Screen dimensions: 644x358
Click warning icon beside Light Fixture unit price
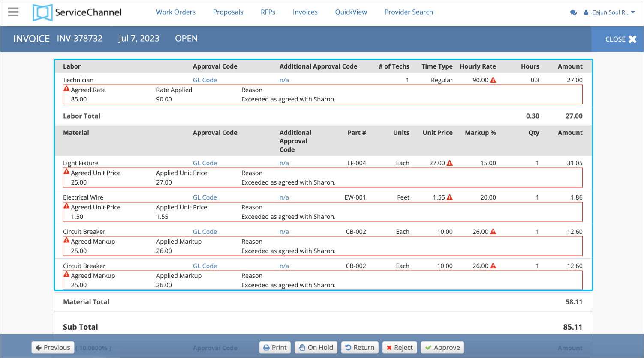[x=450, y=163]
